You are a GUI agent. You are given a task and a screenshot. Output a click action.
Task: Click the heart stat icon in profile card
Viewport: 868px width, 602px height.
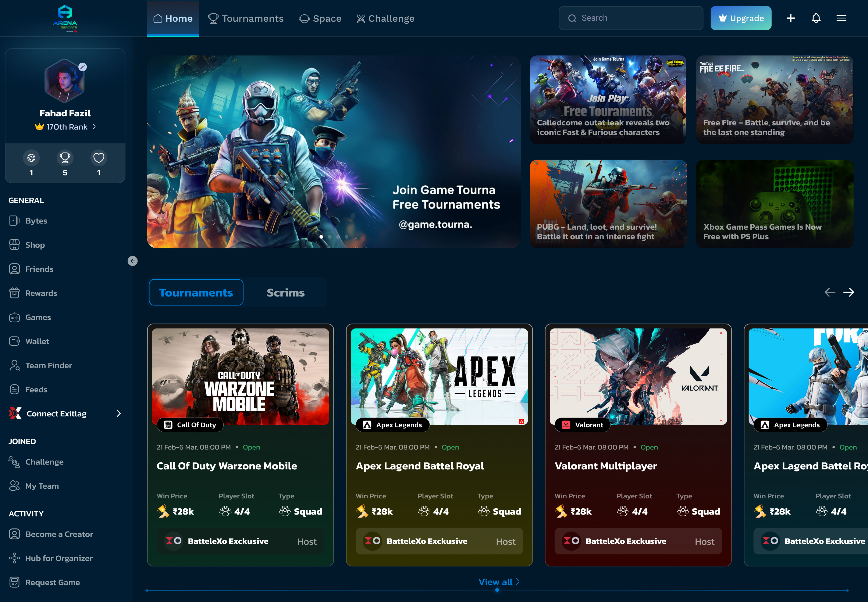[99, 158]
